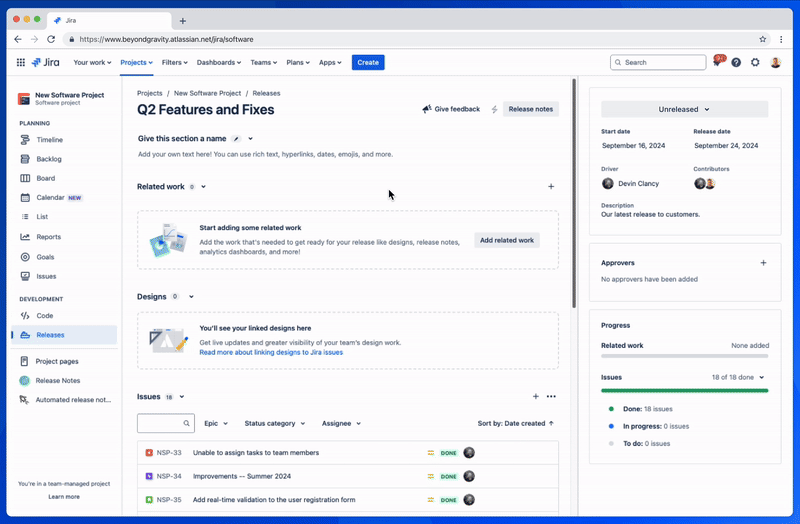Click the blue Create button

click(x=368, y=62)
